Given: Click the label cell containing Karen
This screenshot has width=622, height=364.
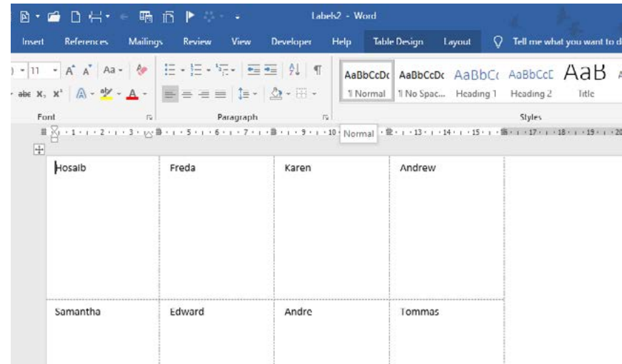Looking at the screenshot, I should 331,228.
